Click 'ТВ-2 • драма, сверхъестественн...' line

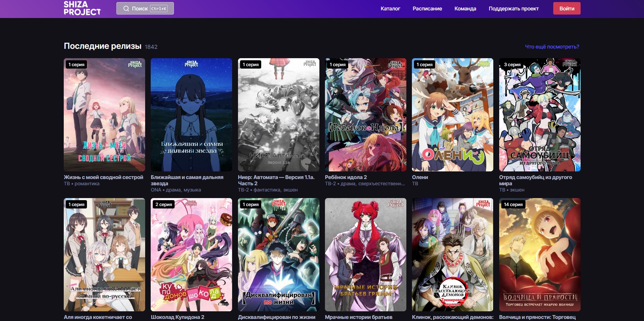(365, 184)
